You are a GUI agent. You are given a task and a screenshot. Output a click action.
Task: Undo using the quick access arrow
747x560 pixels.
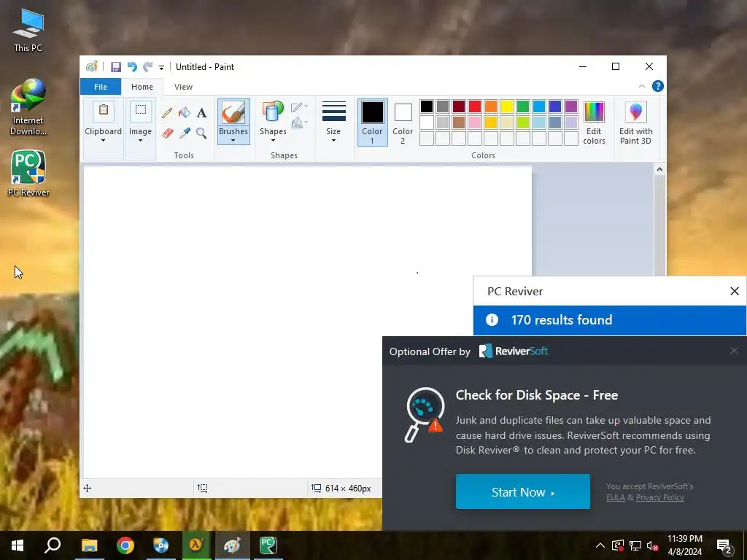click(132, 67)
